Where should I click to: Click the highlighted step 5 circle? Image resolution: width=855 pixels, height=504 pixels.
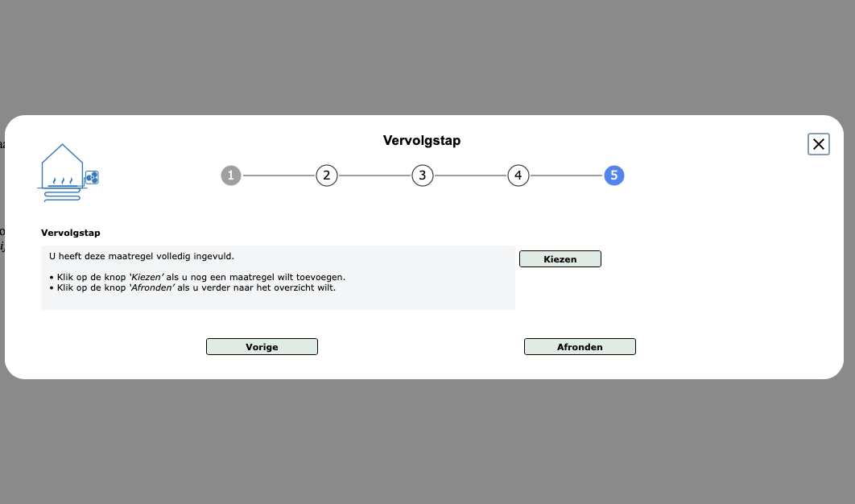click(613, 176)
